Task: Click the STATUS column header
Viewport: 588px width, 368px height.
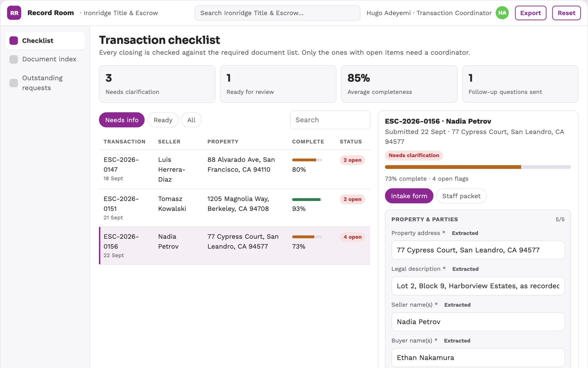Action: [x=351, y=142]
